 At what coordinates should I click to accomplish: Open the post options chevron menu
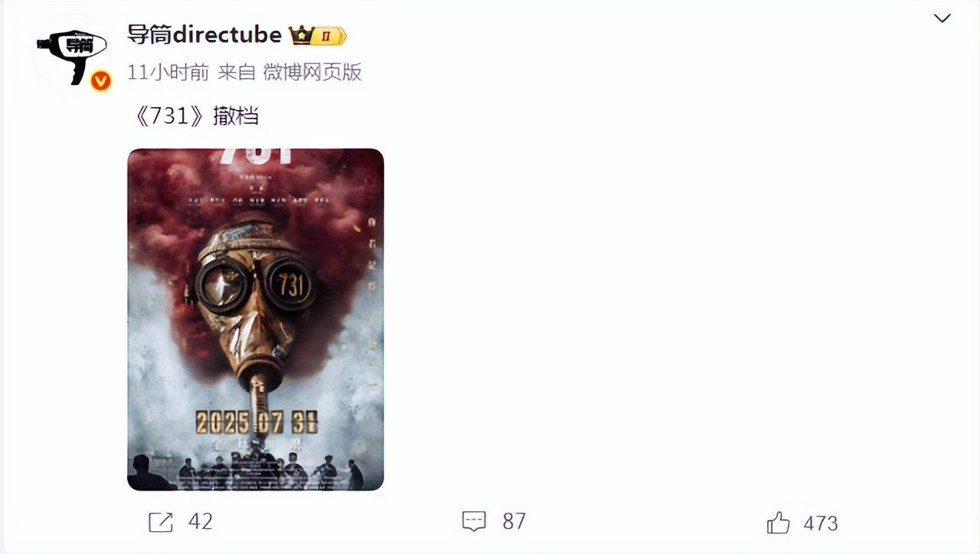pyautogui.click(x=942, y=18)
